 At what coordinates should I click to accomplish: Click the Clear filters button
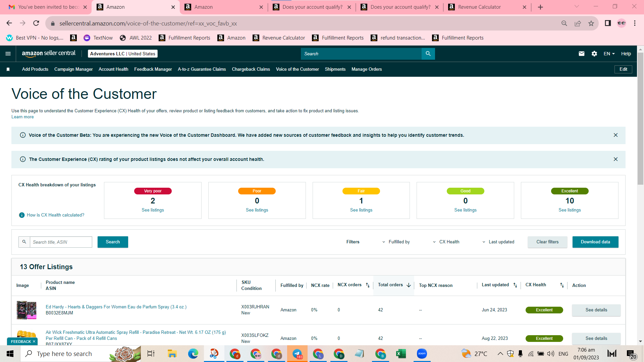tap(547, 242)
